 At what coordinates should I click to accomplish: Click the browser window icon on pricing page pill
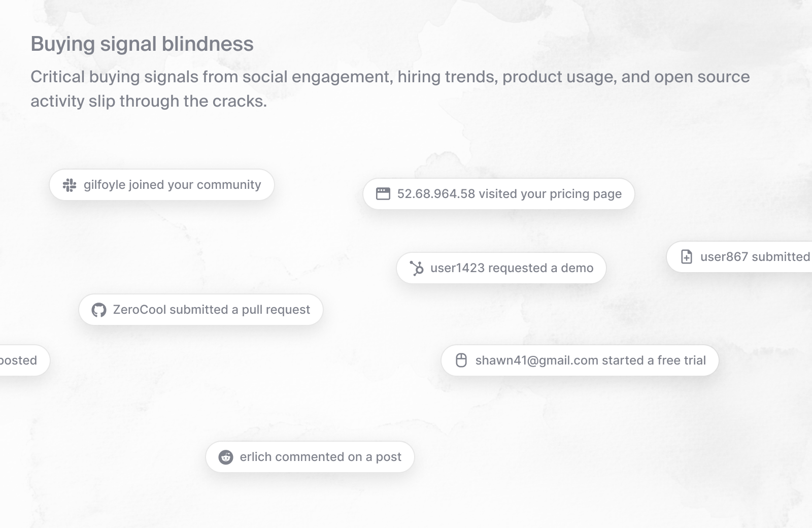(x=383, y=194)
